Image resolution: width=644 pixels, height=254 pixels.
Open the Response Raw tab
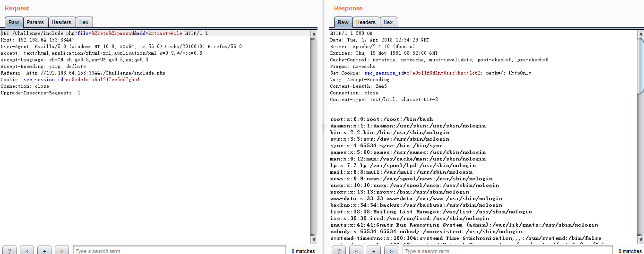[343, 22]
